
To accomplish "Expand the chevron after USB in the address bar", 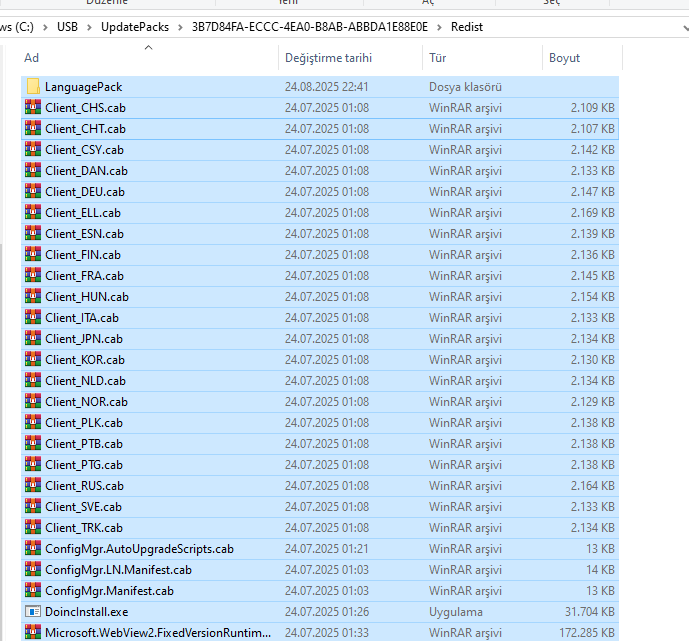I will coord(89,27).
